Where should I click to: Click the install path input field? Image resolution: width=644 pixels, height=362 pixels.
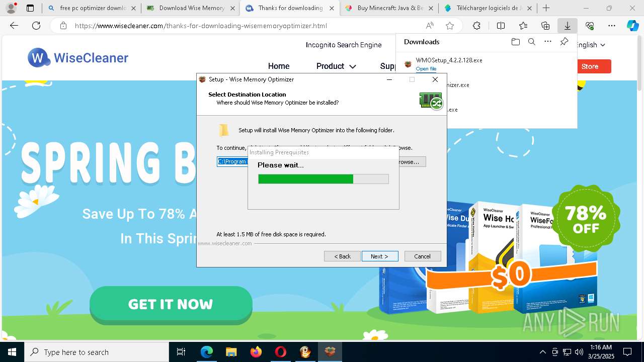[232, 161]
